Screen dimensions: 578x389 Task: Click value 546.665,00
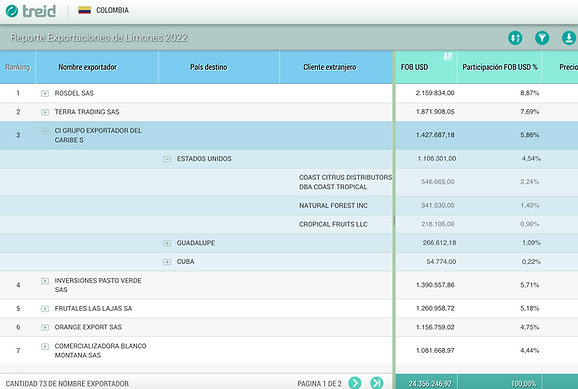click(x=438, y=182)
